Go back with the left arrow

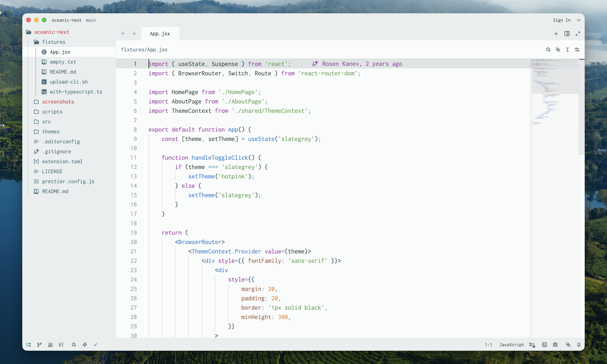(123, 34)
